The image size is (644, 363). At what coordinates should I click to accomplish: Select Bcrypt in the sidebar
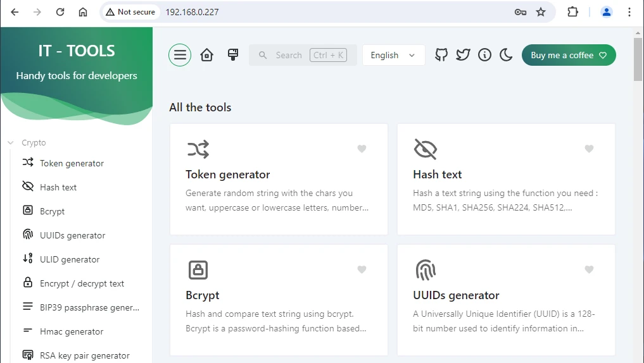(x=52, y=211)
